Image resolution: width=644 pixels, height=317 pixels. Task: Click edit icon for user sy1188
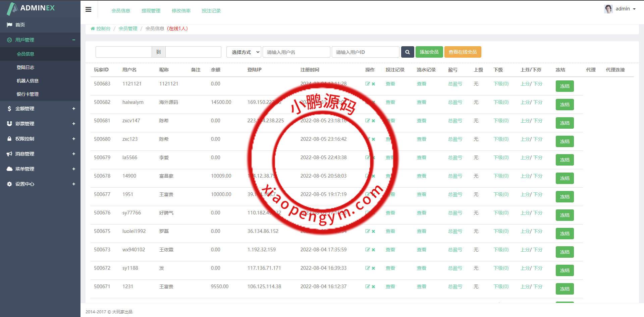coord(367,268)
